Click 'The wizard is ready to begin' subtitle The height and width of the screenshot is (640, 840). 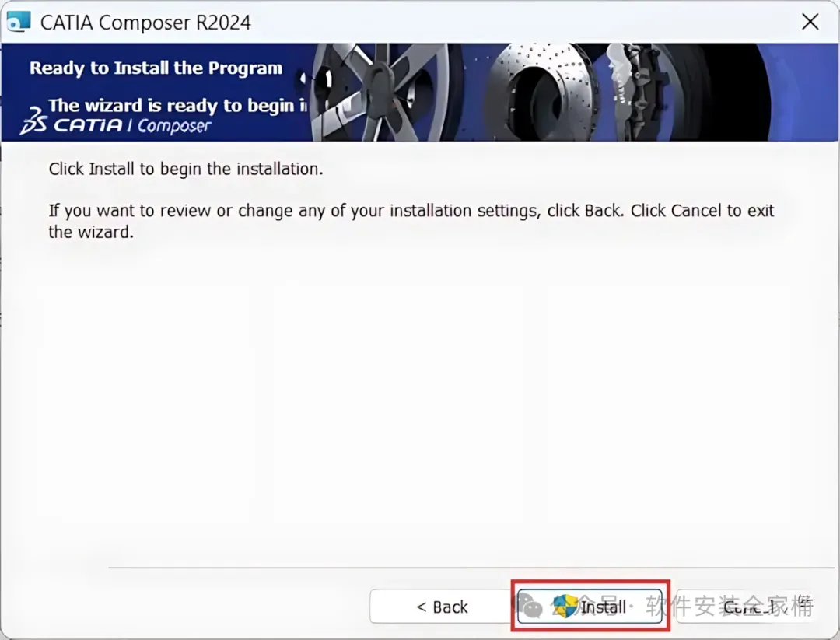click(178, 106)
